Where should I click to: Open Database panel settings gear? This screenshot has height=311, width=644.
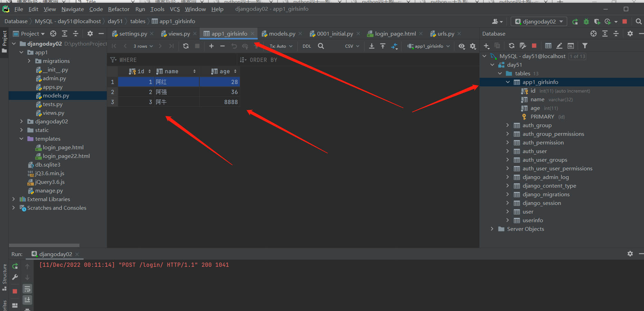[x=630, y=34]
